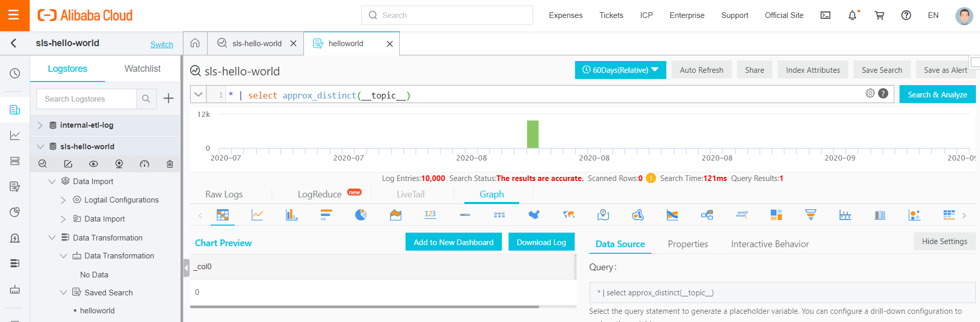Click the user avatar
This screenshot has width=980, height=322.
pos(964,15)
